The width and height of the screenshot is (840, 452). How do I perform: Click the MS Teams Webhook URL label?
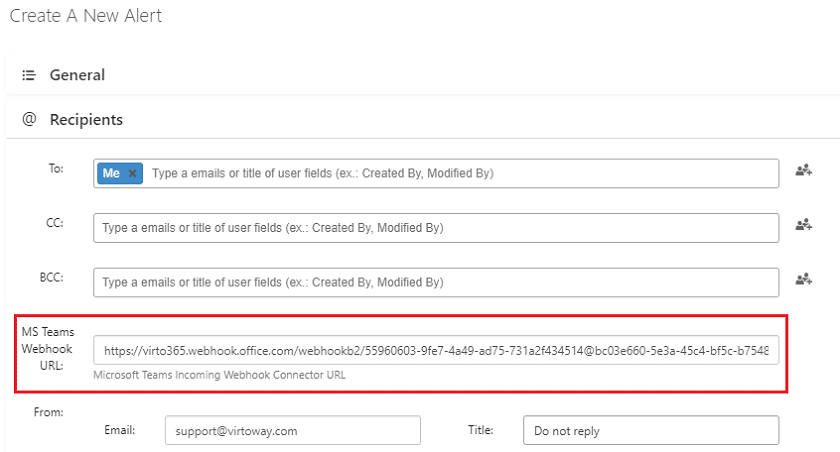pyautogui.click(x=48, y=349)
